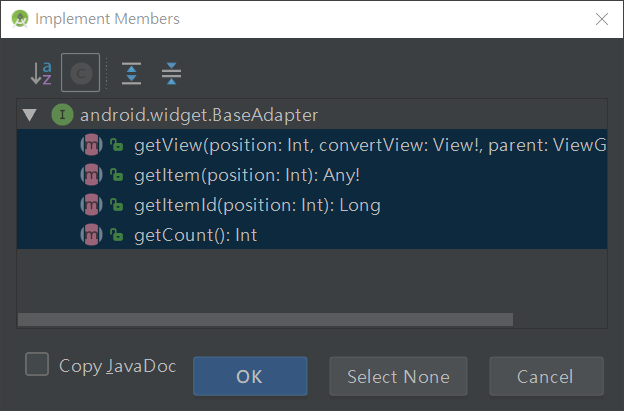The image size is (624, 411).
Task: Click the Cancel button
Action: pos(545,377)
